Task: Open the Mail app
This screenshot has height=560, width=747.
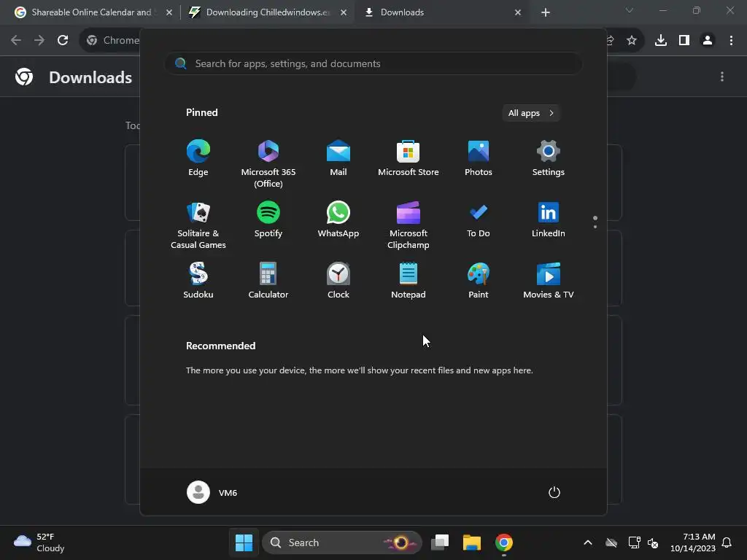Action: pos(338,158)
